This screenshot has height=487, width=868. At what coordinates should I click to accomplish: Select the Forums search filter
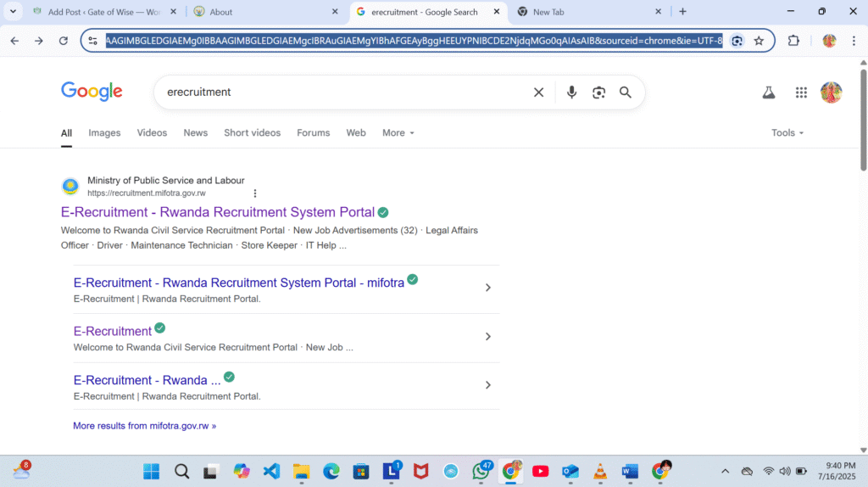(x=314, y=133)
